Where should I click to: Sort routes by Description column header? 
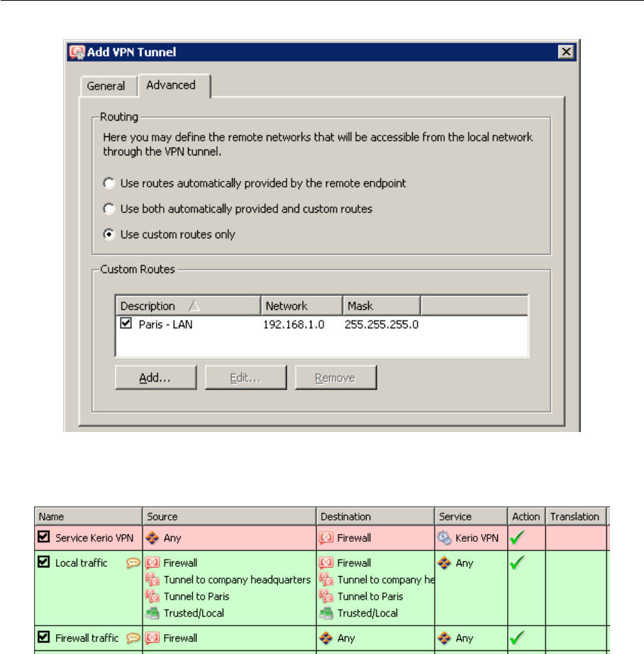188,306
